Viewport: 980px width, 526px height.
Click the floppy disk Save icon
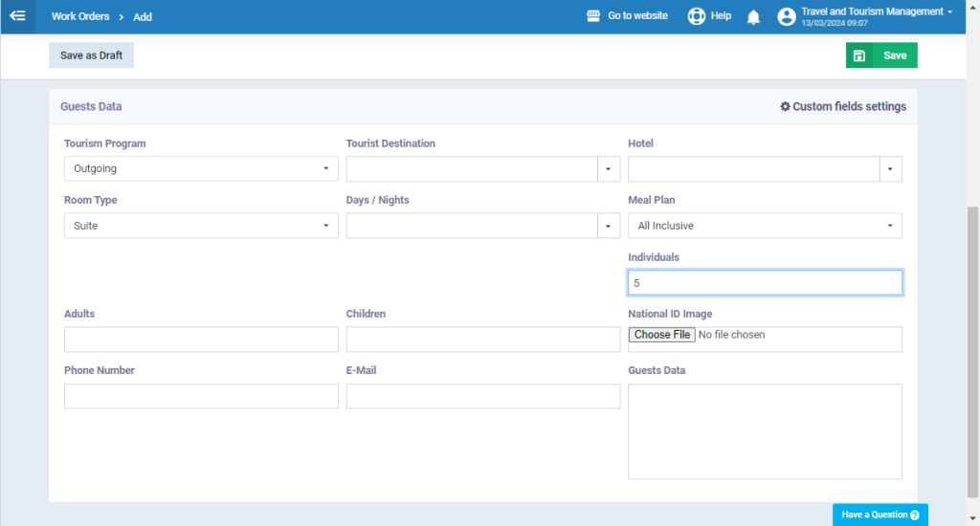(859, 55)
